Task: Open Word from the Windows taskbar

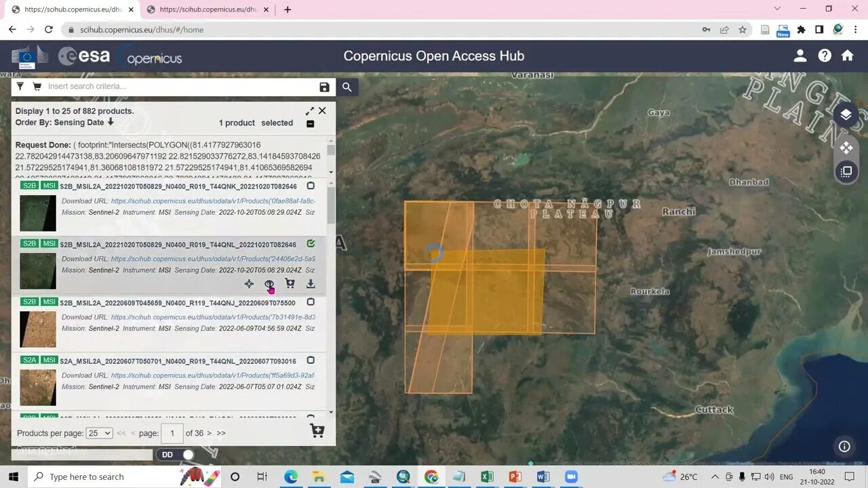Action: click(x=542, y=476)
